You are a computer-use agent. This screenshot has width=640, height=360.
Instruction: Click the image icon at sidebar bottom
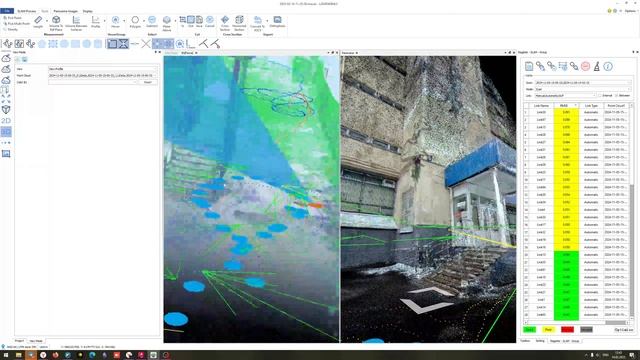click(x=6, y=153)
